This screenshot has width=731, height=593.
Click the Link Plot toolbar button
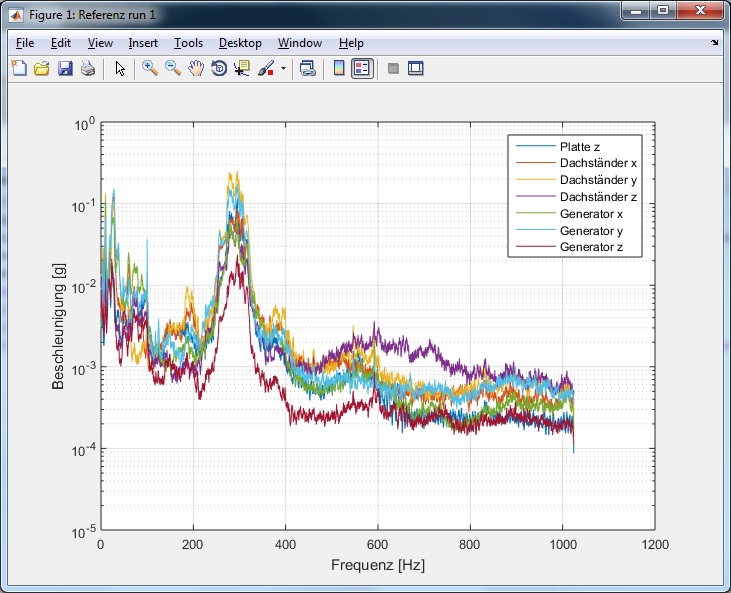[x=308, y=69]
